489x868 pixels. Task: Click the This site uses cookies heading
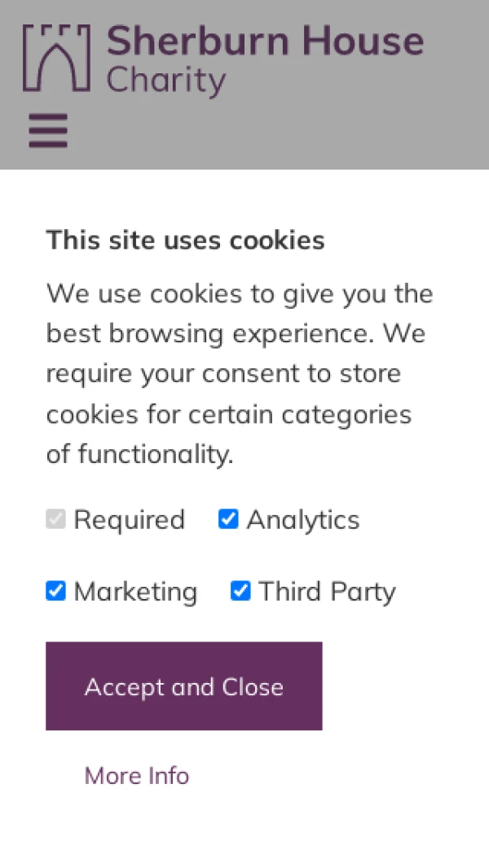[185, 240]
